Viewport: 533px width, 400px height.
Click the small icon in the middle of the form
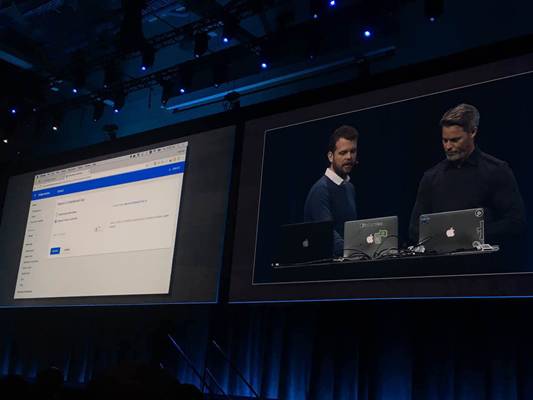pos(99,229)
